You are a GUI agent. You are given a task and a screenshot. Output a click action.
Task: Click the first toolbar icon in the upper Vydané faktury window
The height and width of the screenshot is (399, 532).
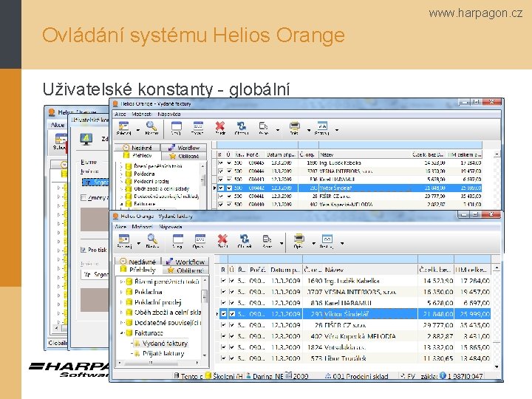click(x=123, y=126)
